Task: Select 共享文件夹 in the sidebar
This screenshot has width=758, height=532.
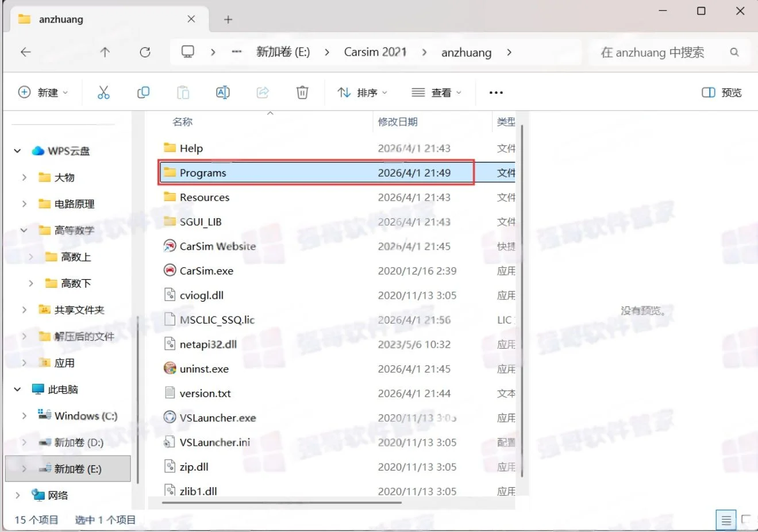Action: [79, 310]
